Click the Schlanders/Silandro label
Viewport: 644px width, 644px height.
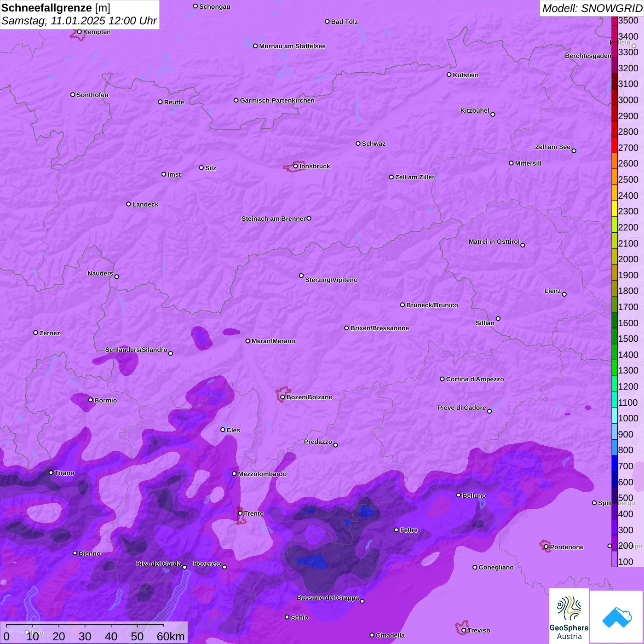136,350
